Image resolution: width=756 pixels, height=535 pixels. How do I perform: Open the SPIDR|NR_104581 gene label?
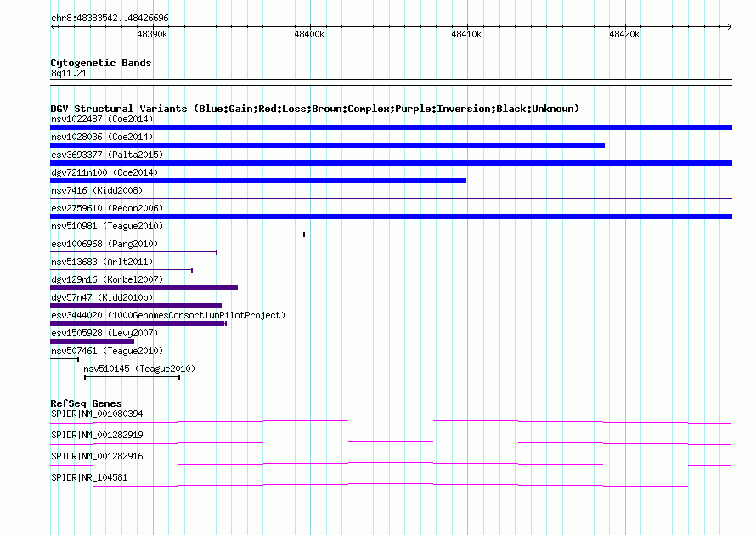coord(89,477)
